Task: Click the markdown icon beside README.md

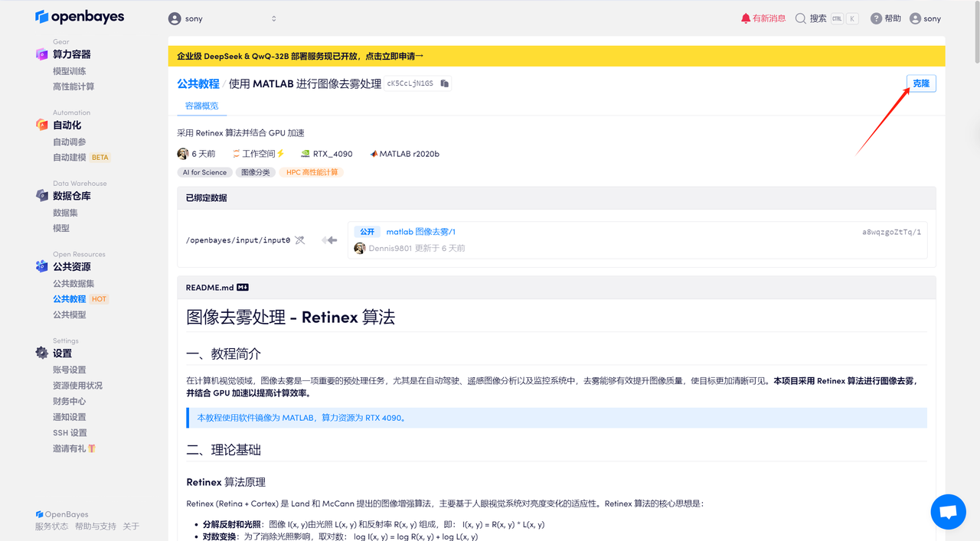Action: tap(243, 288)
